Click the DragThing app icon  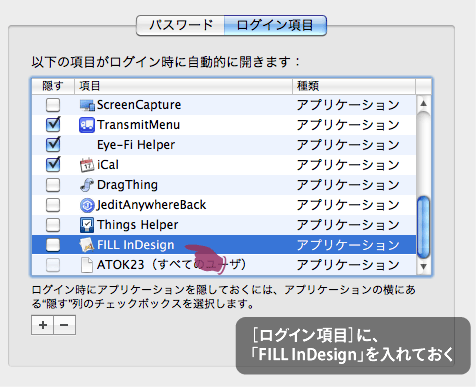[87, 185]
